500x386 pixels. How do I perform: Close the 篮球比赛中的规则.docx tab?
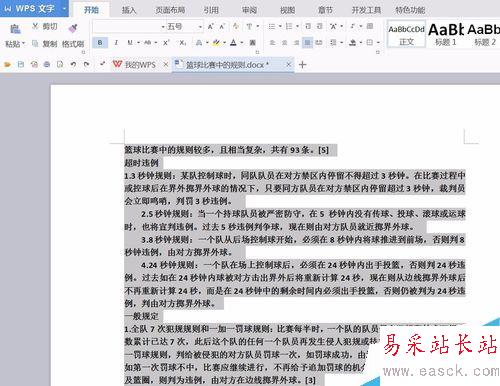[x=289, y=64]
